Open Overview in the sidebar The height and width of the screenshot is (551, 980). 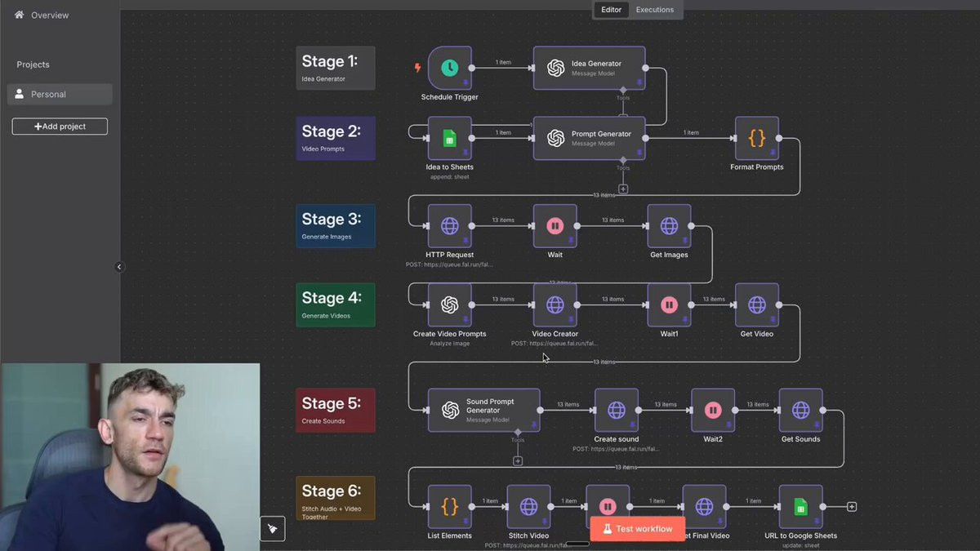coord(50,16)
